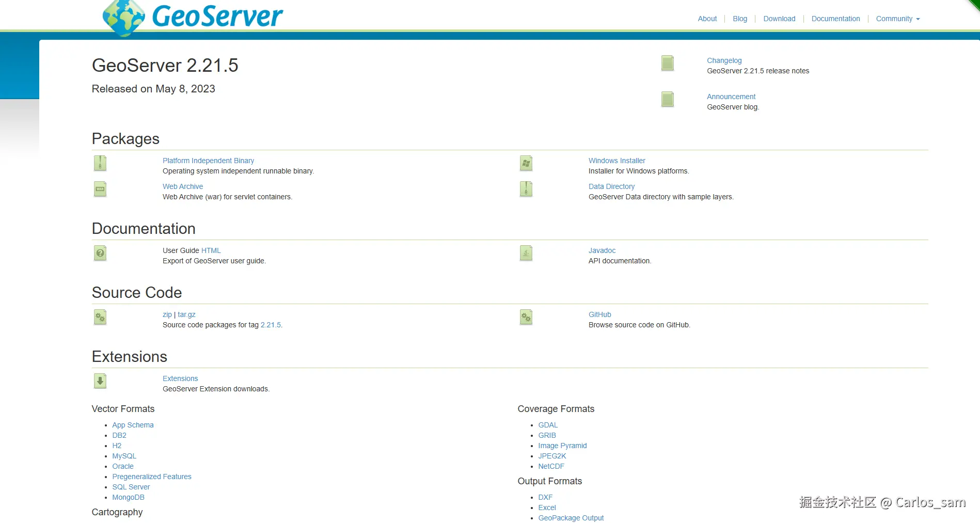Click the 'Released on May 8, 2023' text
This screenshot has height=523, width=980.
tap(153, 89)
